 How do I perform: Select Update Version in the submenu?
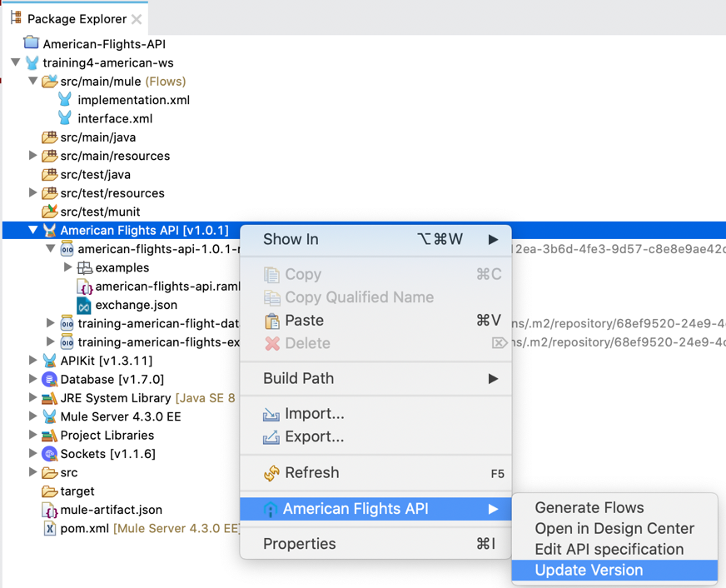click(615, 570)
